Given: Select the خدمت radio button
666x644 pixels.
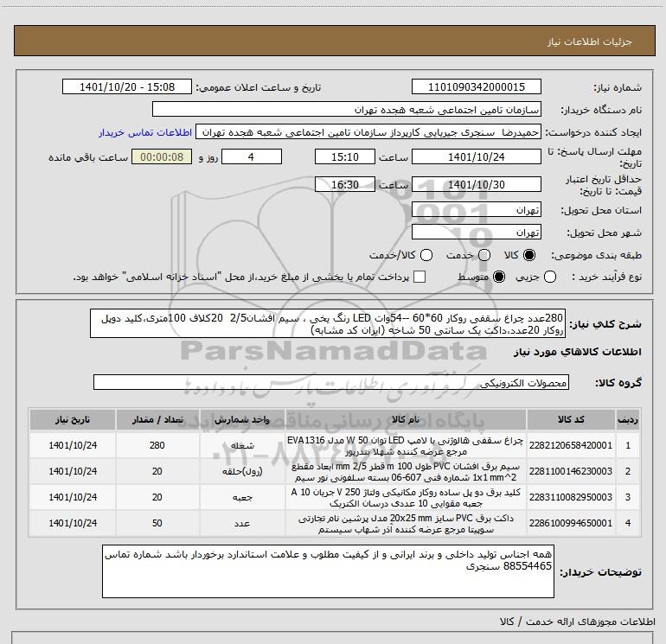Looking at the screenshot, I should 484,255.
